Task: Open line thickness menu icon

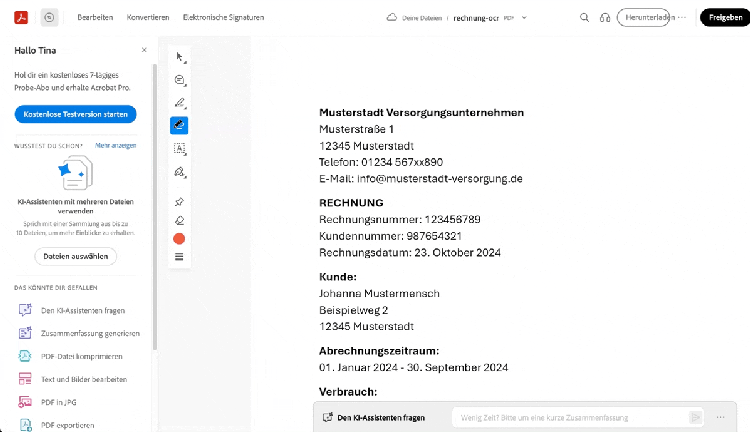Action: [179, 257]
